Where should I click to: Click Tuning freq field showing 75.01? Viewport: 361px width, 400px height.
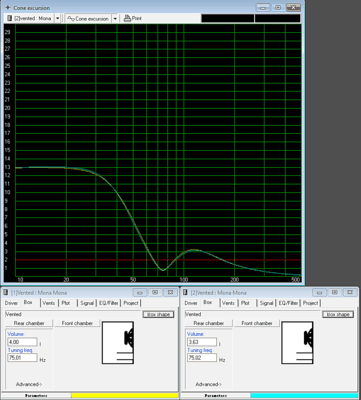click(x=22, y=358)
